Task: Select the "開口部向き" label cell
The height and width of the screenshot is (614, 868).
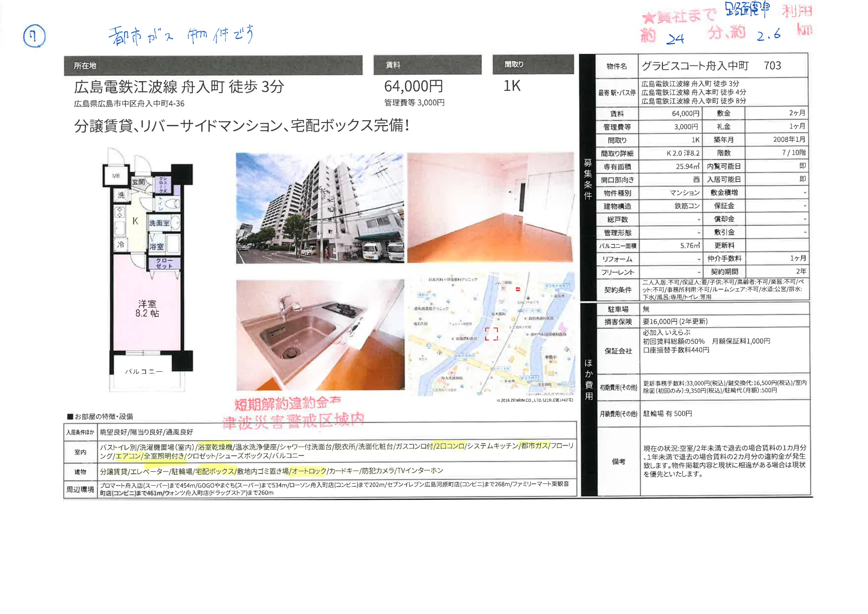Action: 617,180
